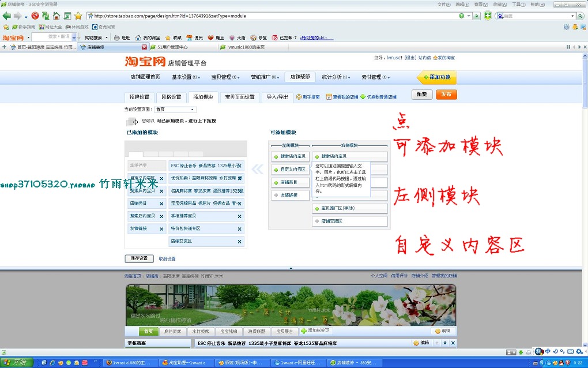The image size is (588, 368).
Task: Click the 保存设置 button
Action: click(x=139, y=258)
